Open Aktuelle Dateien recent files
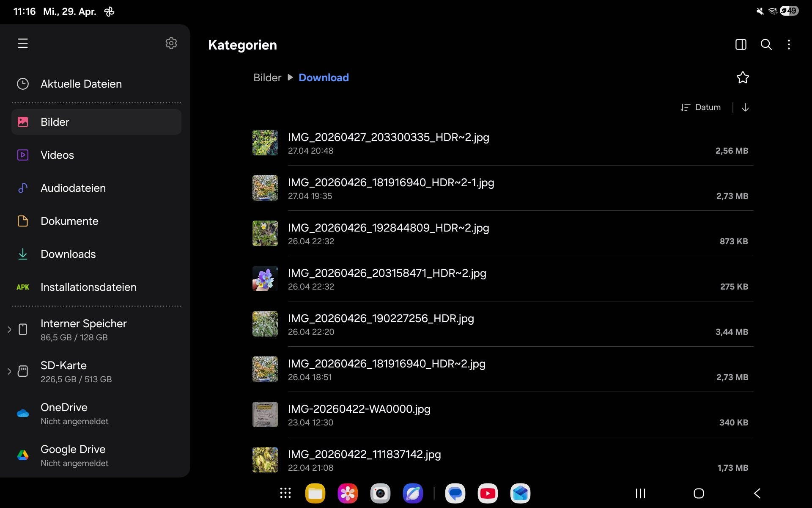Image resolution: width=812 pixels, height=508 pixels. tap(96, 84)
